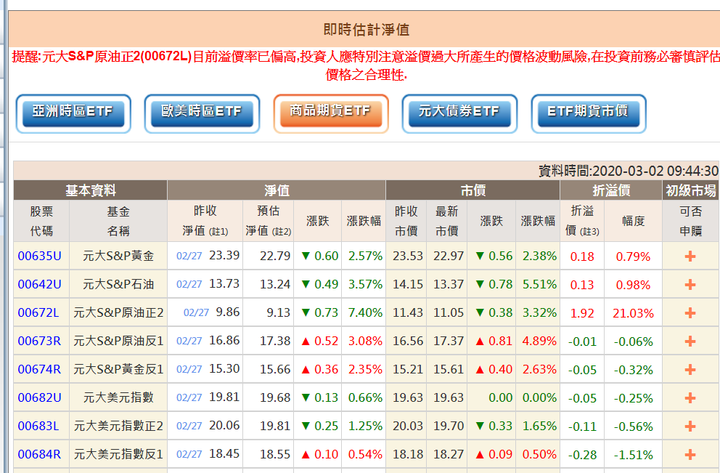
Task: Open stock code link 00642U
Action: 39,284
